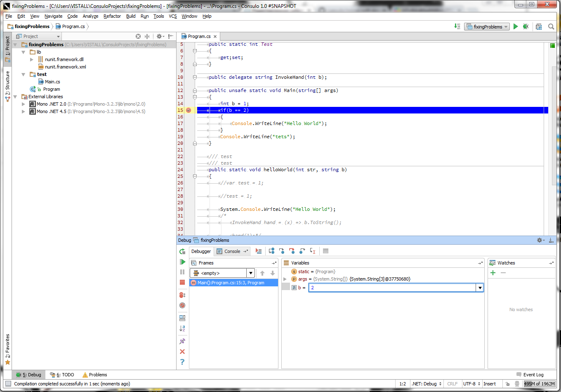The width and height of the screenshot is (561, 392).
Task: Open the Problems tool window
Action: coord(95,375)
